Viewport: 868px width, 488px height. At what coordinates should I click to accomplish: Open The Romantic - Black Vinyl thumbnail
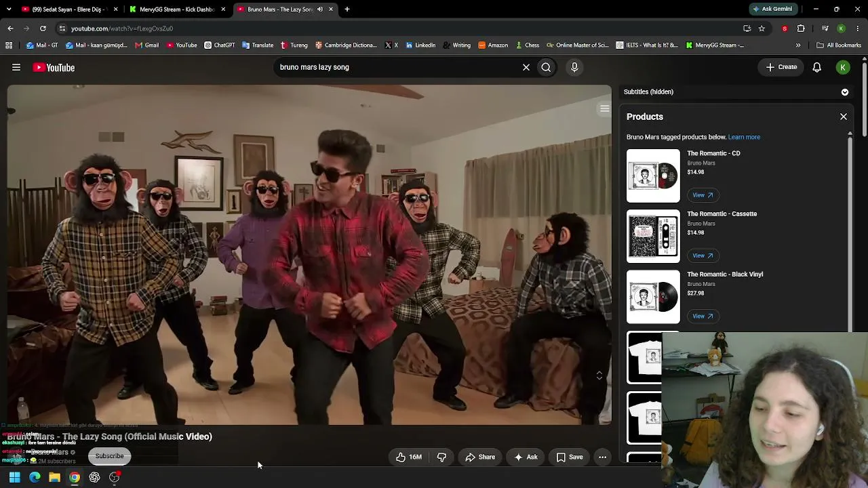click(x=653, y=297)
